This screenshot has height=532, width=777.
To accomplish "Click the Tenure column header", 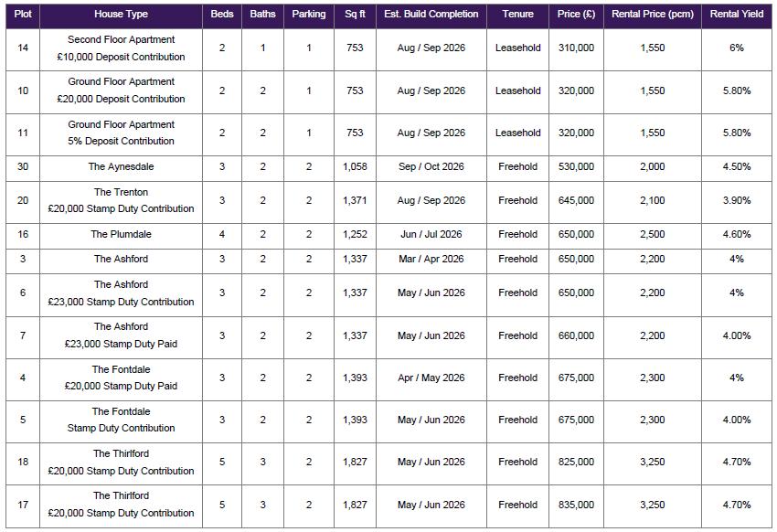I will coord(517,15).
